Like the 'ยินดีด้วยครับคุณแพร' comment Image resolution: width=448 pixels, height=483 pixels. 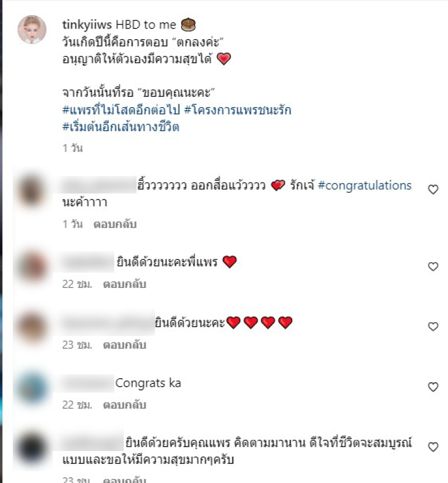[433, 447]
